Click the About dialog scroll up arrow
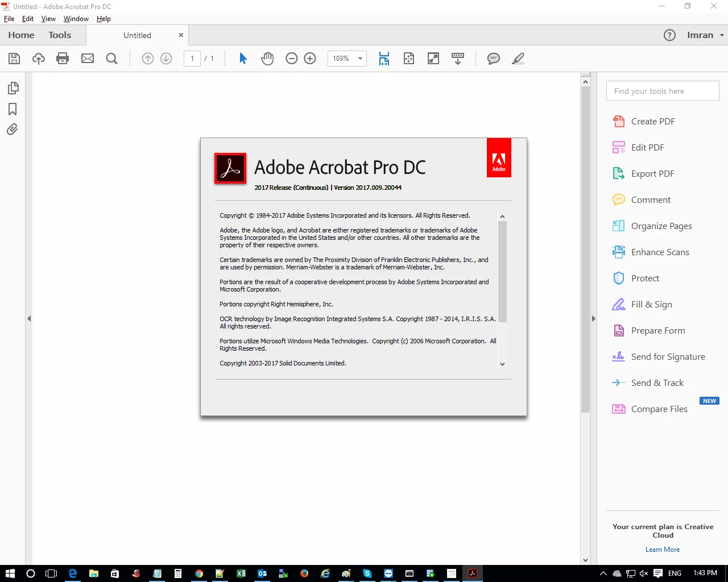 502,217
